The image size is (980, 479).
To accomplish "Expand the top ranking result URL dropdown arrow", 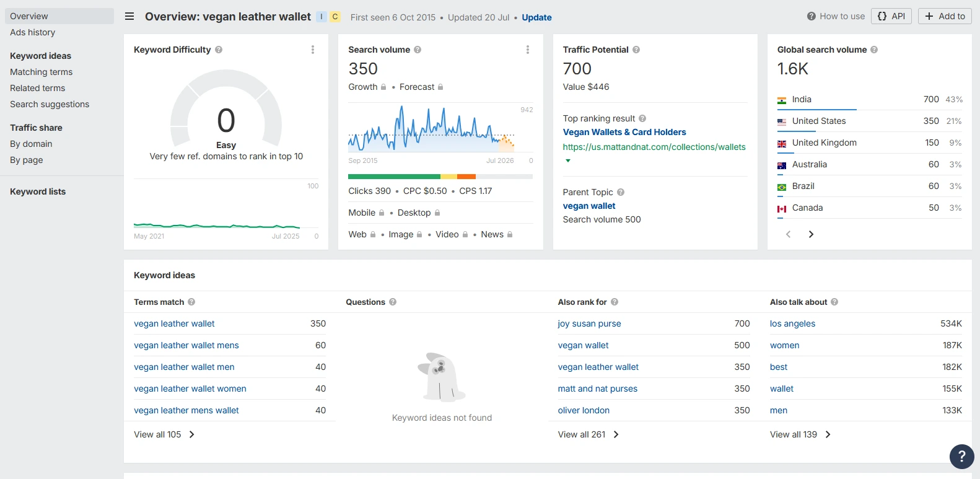I will pos(568,160).
